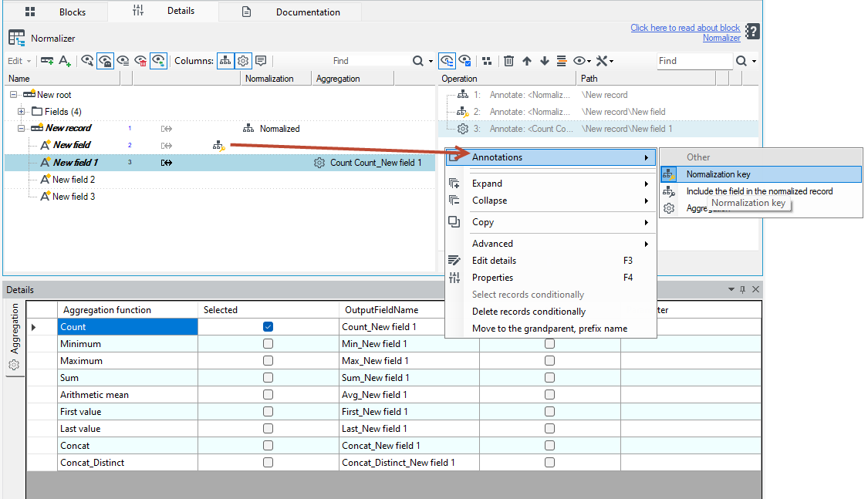Check the Selected checkbox for Concat_Distinct
The width and height of the screenshot is (868, 499).
tap(268, 463)
